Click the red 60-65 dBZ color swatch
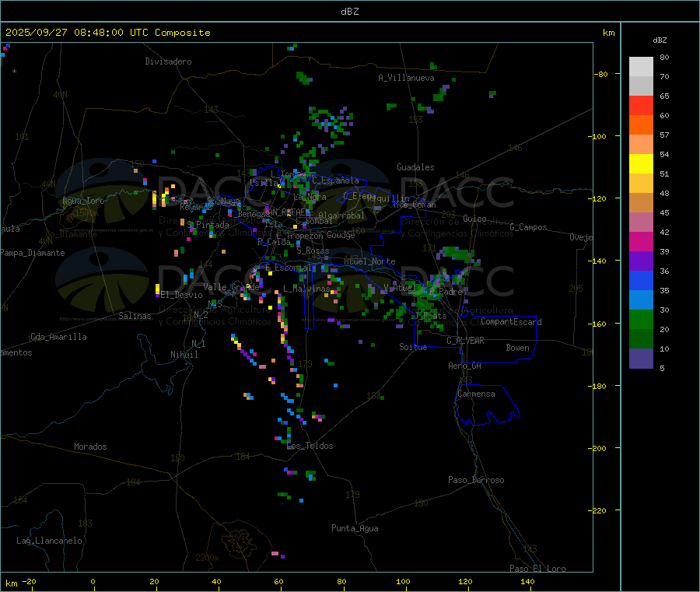This screenshot has width=700, height=592. (x=641, y=105)
